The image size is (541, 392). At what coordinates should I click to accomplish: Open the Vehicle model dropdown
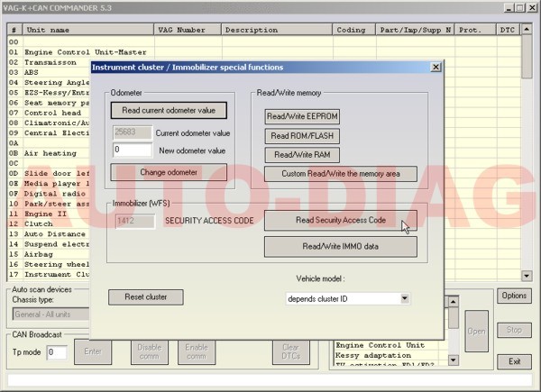pos(405,298)
